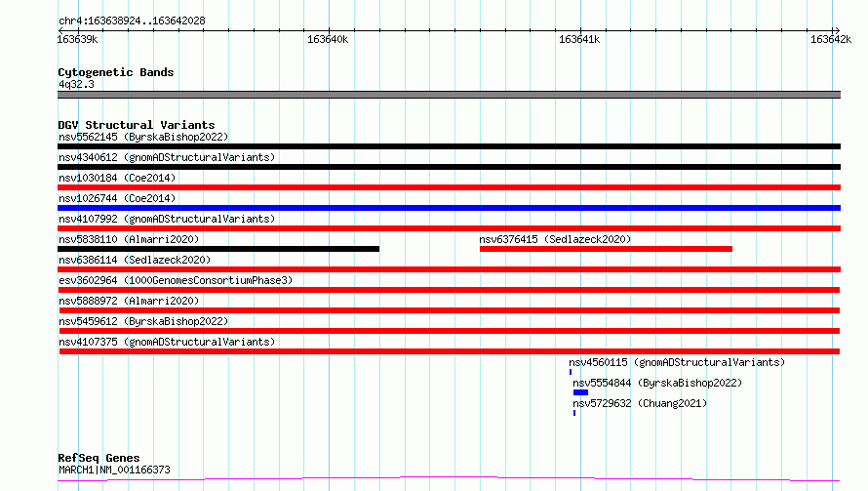Select variant label nsv1030184 (Coe2014)
The image size is (868, 491).
click(x=117, y=178)
